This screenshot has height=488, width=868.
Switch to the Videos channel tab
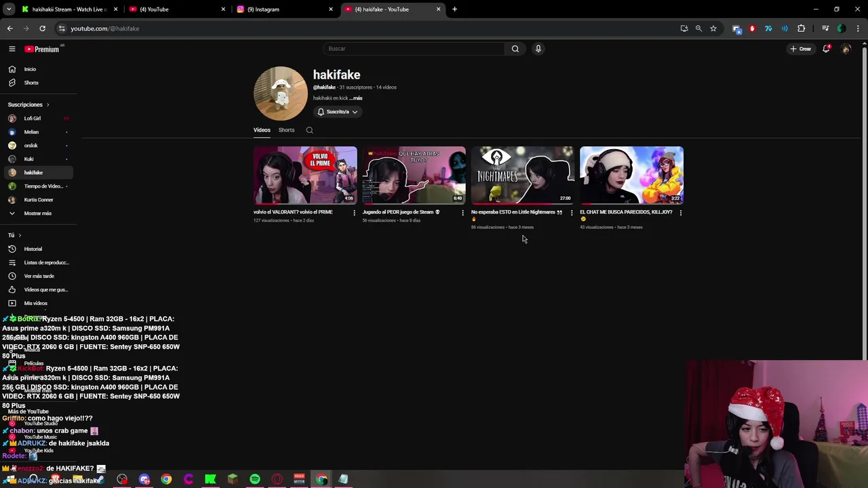[262, 130]
